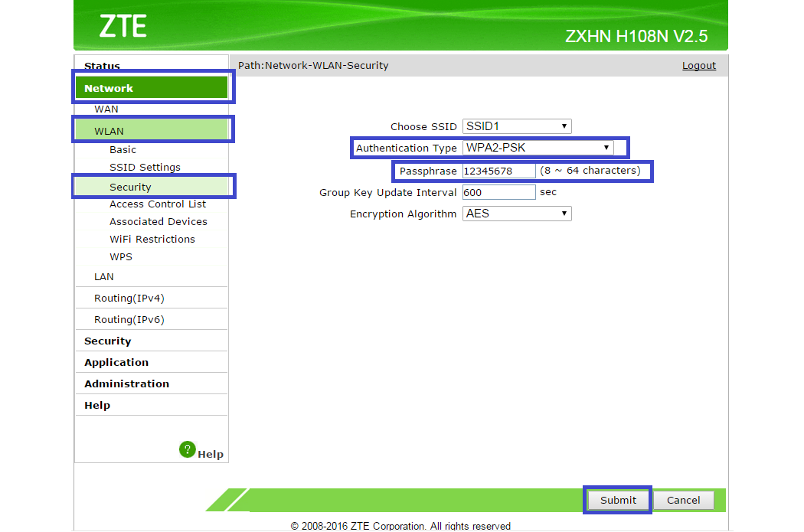Open Routing(IPv6) submenu

129,320
